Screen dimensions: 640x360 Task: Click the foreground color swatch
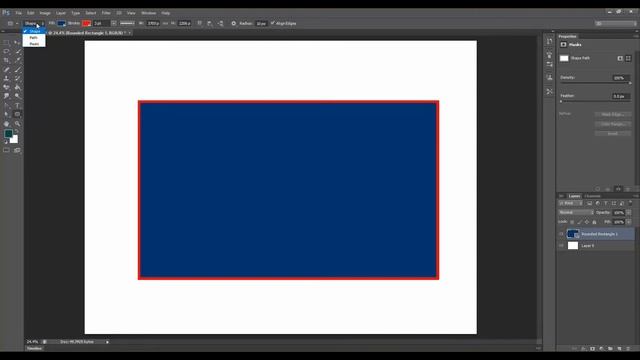point(8,134)
